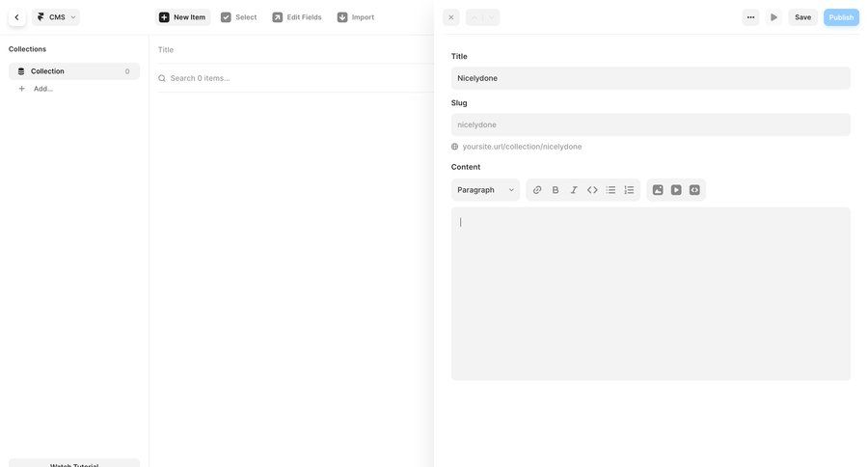The width and height of the screenshot is (868, 467).
Task: Insert a numbered list
Action: pos(629,190)
